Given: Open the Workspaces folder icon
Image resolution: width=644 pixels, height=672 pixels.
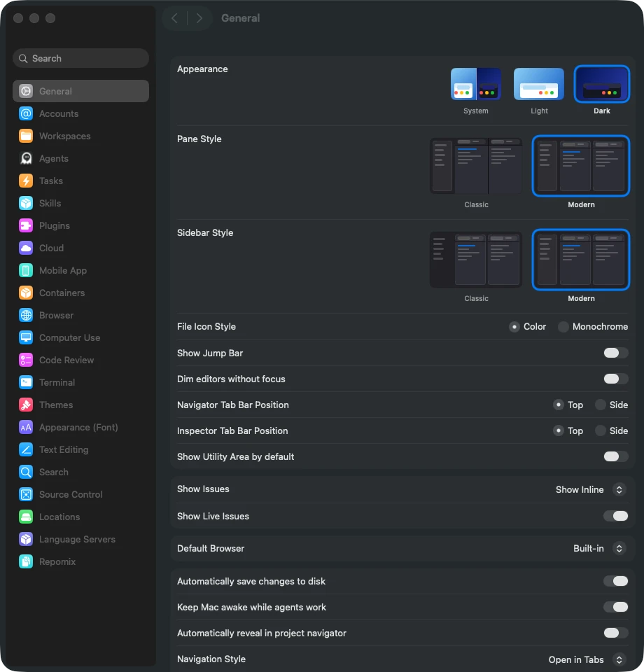Looking at the screenshot, I should (x=26, y=136).
